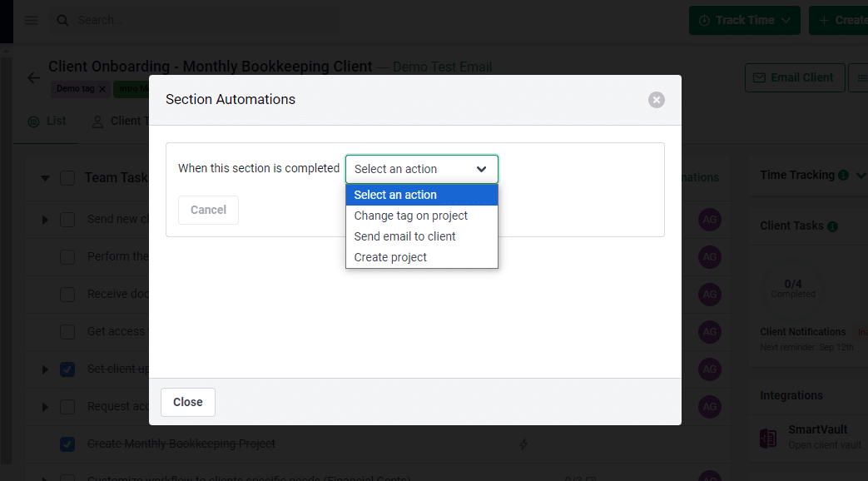The height and width of the screenshot is (481, 868).
Task: Choose 'Create project' option
Action: pyautogui.click(x=422, y=257)
